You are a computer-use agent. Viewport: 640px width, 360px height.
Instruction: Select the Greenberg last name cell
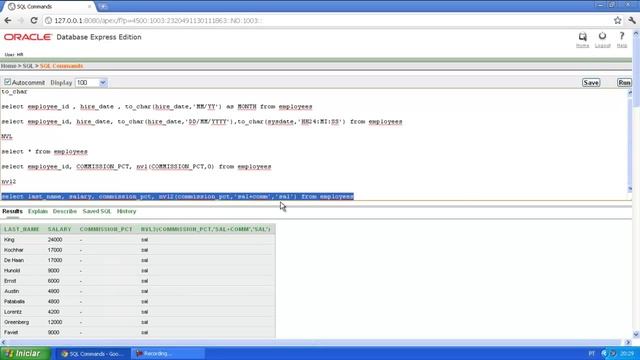tap(17, 322)
